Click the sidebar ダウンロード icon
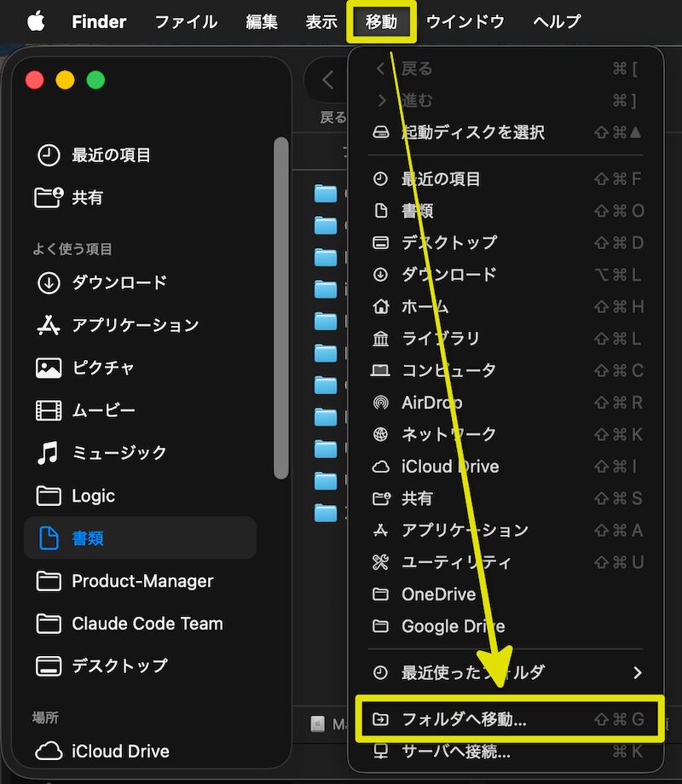The width and height of the screenshot is (682, 784). (x=49, y=282)
